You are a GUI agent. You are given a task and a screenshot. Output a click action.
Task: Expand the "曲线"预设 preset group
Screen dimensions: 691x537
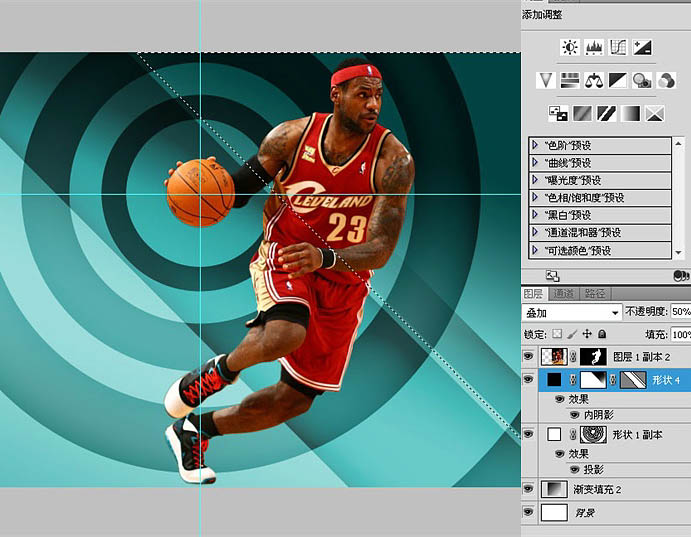point(535,162)
